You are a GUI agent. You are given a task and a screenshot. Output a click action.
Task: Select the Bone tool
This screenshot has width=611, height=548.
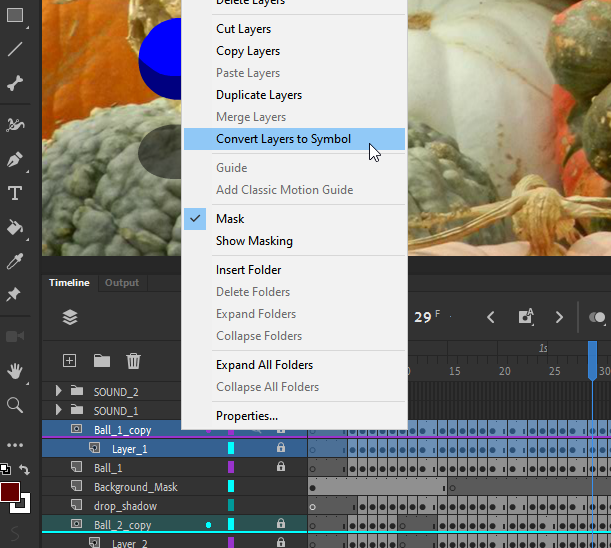click(15, 84)
